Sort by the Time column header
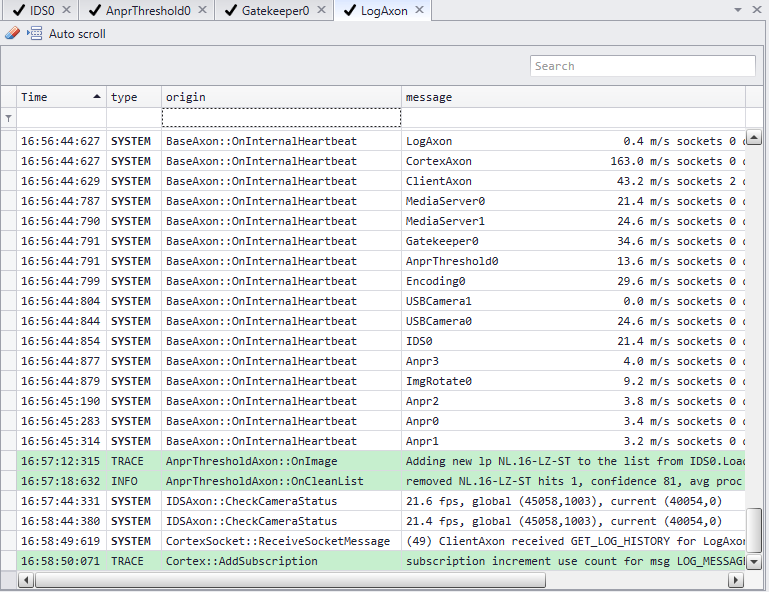769x592 pixels. pyautogui.click(x=61, y=97)
